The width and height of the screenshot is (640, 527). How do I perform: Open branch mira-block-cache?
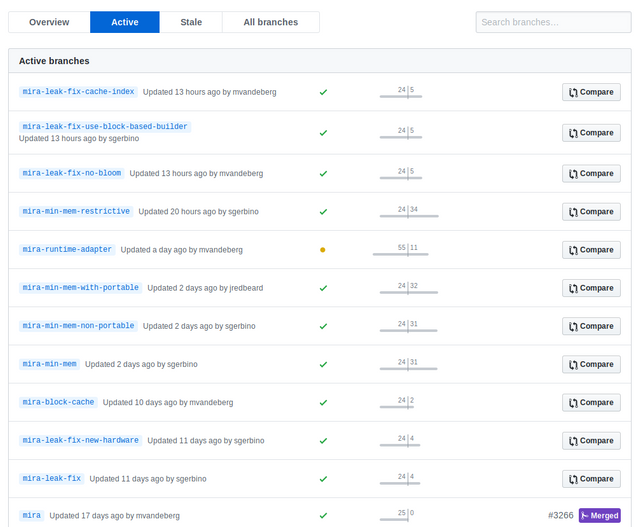[x=58, y=402]
